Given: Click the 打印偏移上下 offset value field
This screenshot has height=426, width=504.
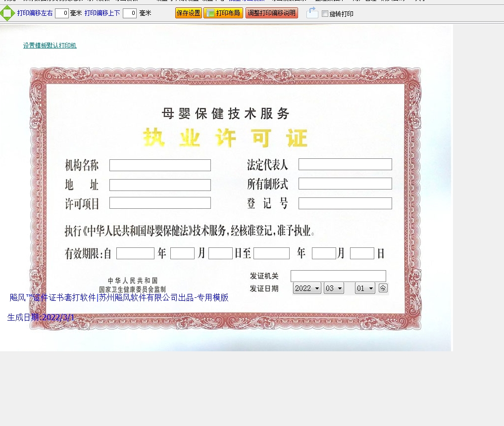Looking at the screenshot, I should [x=129, y=13].
